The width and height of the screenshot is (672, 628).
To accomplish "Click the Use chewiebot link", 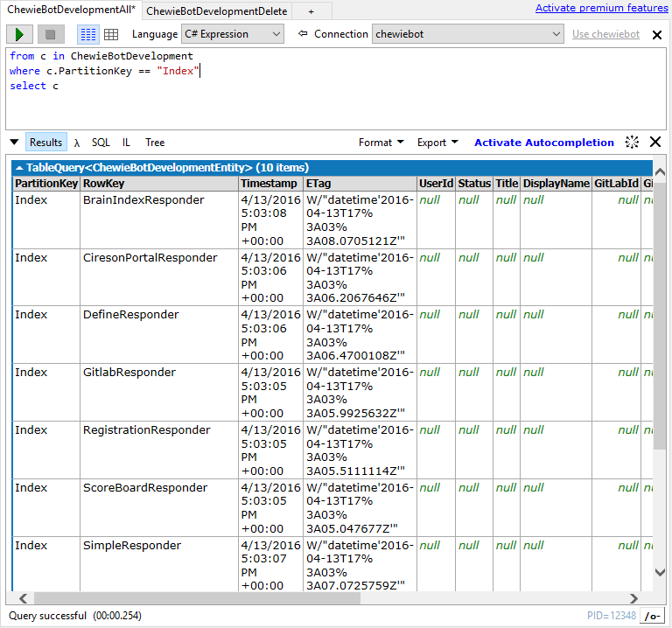I will [605, 34].
